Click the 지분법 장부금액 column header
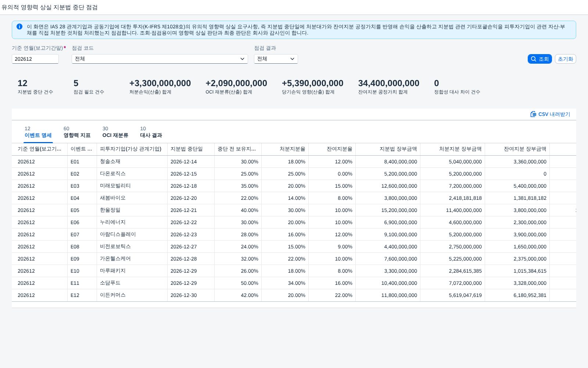The width and height of the screenshot is (588, 368). pos(388,149)
